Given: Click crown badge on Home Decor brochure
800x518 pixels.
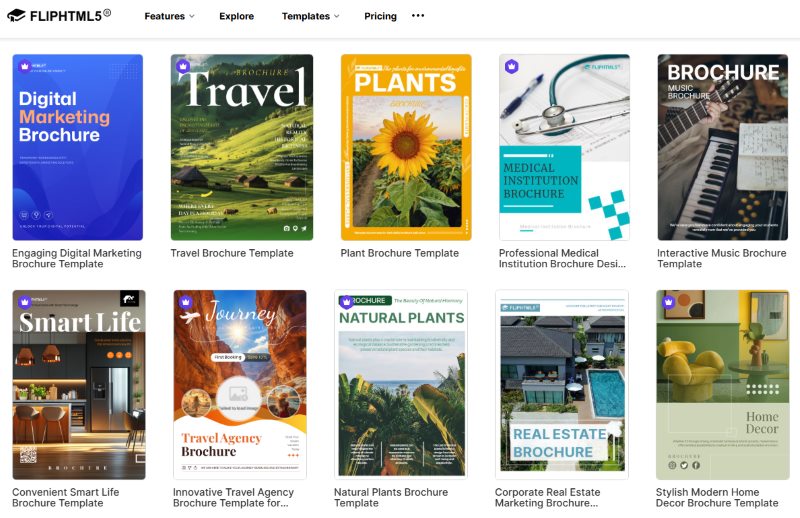Looking at the screenshot, I should [x=668, y=302].
